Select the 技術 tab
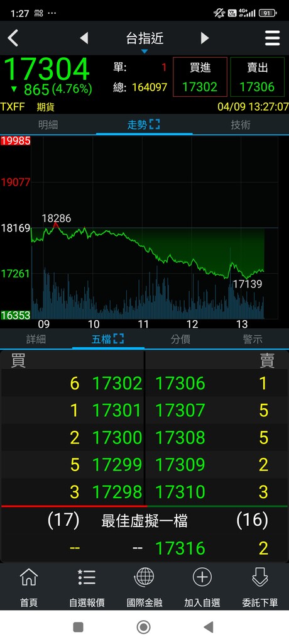Image resolution: width=289 pixels, height=644 pixels. pos(241,125)
